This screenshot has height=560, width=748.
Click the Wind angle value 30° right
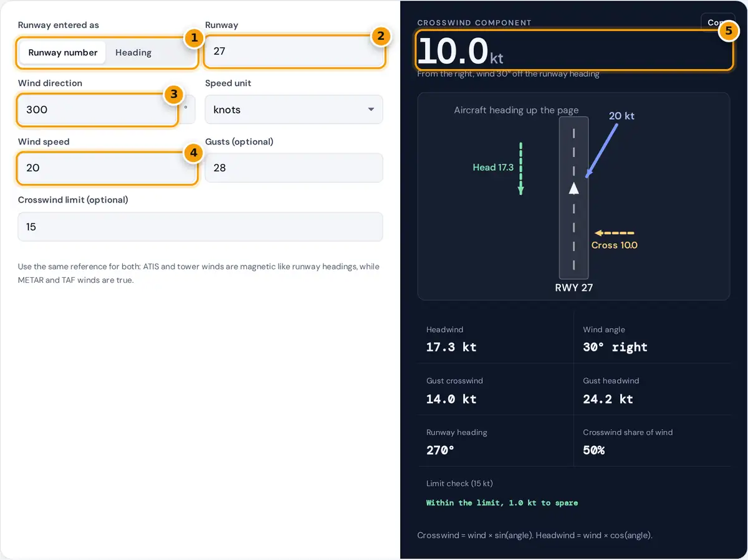click(615, 347)
